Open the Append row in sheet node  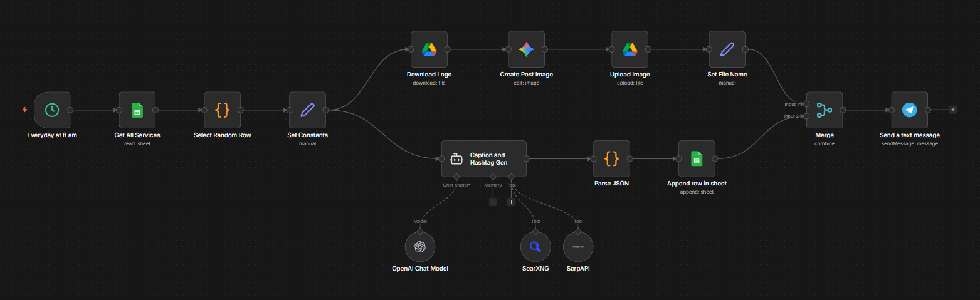click(x=696, y=159)
